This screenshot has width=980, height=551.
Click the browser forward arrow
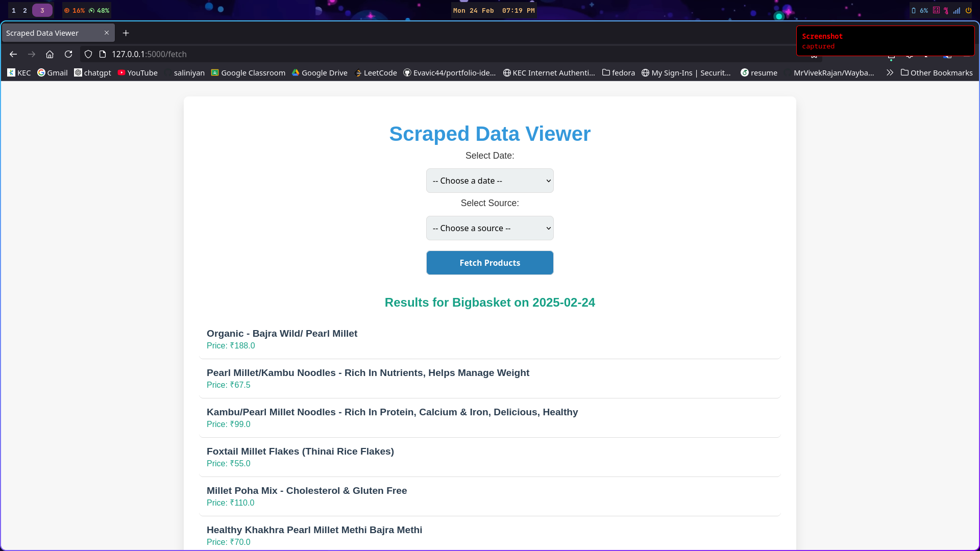click(x=32, y=54)
